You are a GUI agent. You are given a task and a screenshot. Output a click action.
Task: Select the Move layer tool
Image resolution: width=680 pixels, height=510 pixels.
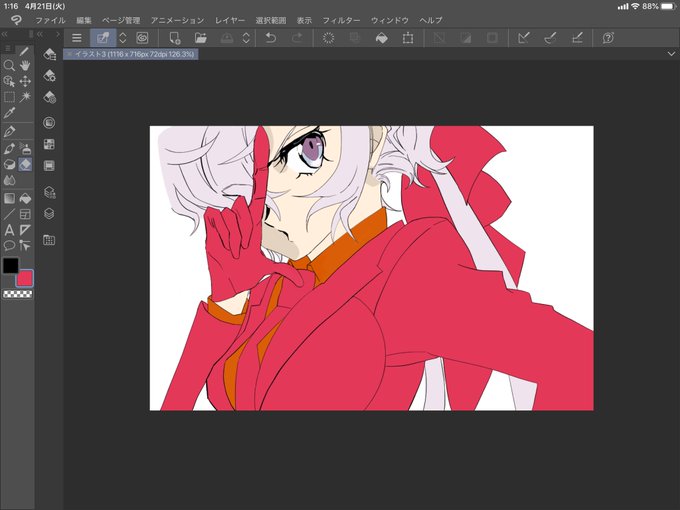click(25, 82)
